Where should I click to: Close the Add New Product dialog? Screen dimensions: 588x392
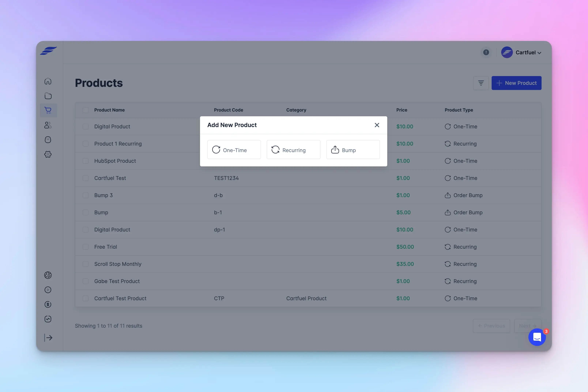pyautogui.click(x=377, y=125)
